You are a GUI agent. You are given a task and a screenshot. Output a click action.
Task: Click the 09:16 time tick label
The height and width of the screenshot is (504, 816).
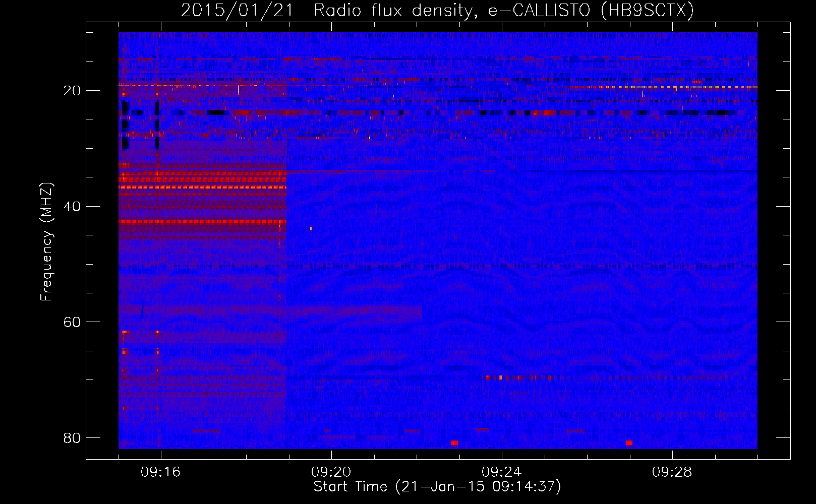(161, 472)
